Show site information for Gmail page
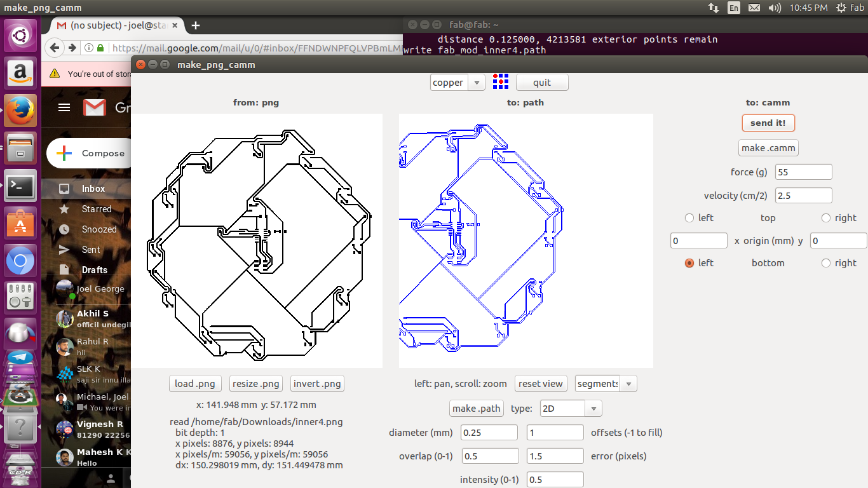 [x=89, y=48]
